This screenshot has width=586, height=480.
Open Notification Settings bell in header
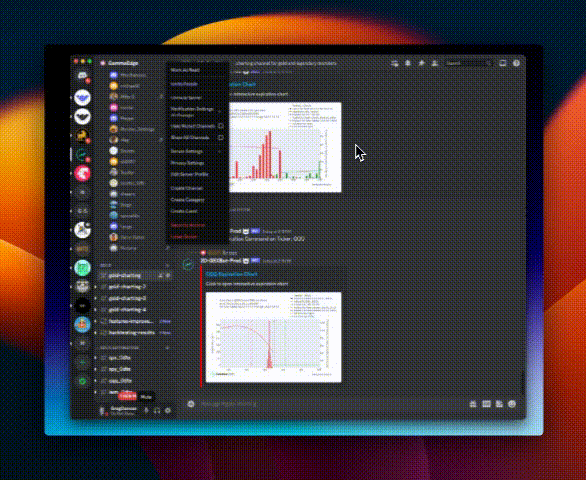point(408,63)
